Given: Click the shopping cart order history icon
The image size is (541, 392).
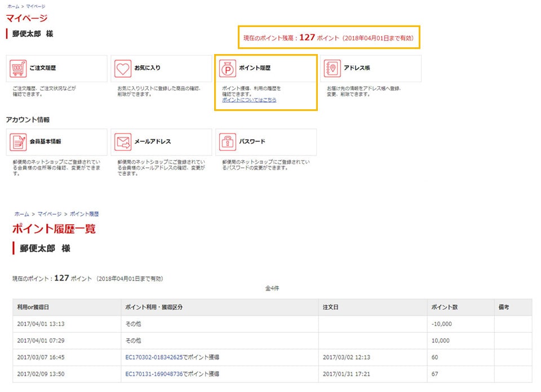Looking at the screenshot, I should tap(18, 69).
